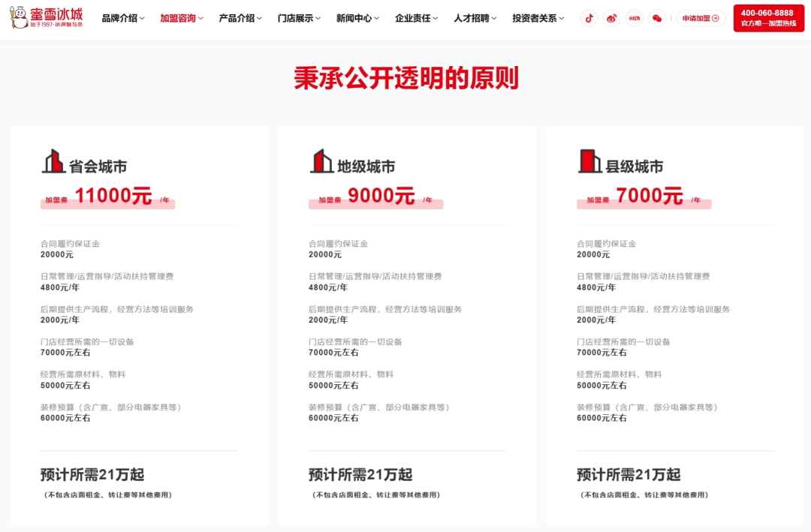
Task: Click 70000元左右 in the 县级城市 card
Action: point(601,353)
